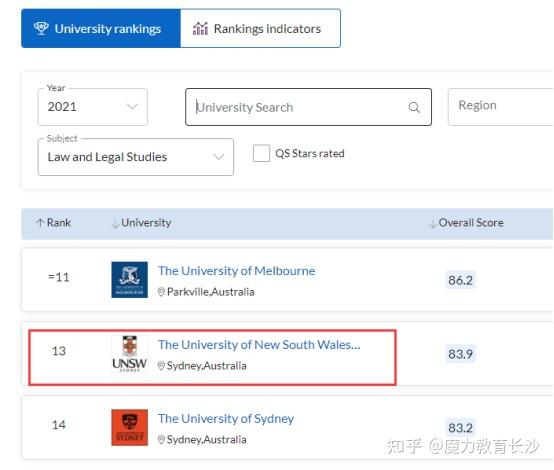Switch to the Rankings indicators tab
This screenshot has height=470, width=554.
(x=260, y=28)
